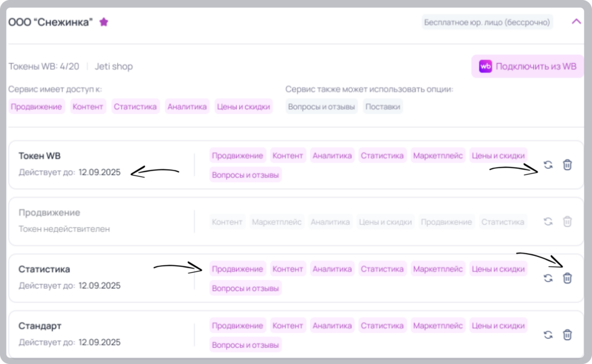The image size is (592, 364).
Task: Click the Бесплатное юр. лицо (бессрочно) badge
Action: click(487, 23)
